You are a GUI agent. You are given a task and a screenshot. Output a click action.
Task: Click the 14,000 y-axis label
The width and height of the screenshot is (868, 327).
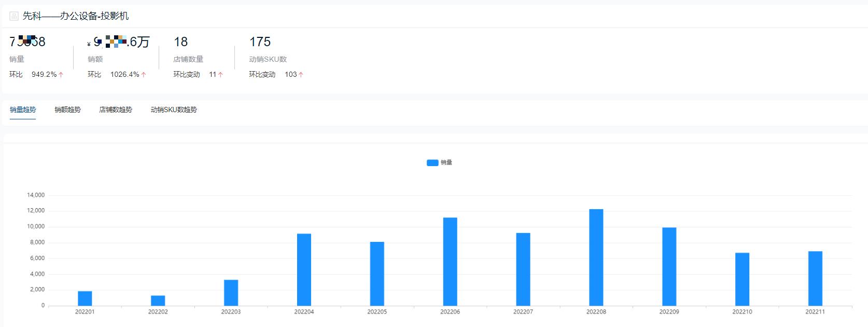point(36,195)
